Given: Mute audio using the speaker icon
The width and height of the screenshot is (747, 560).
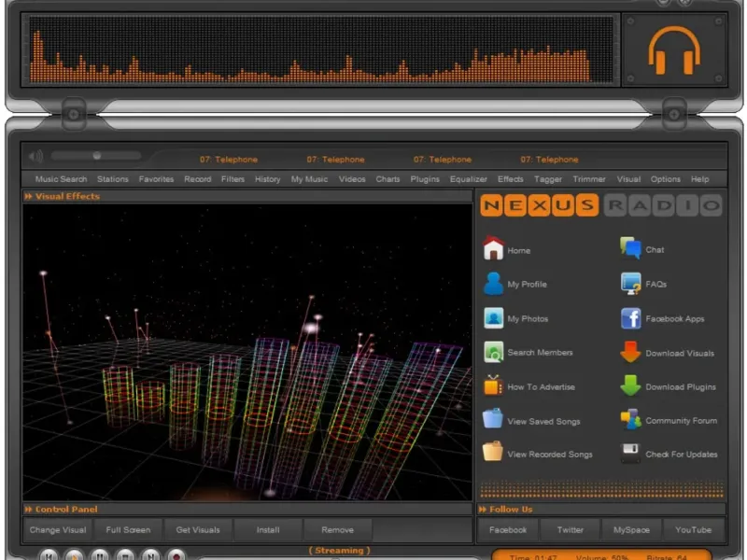Looking at the screenshot, I should click(36, 156).
